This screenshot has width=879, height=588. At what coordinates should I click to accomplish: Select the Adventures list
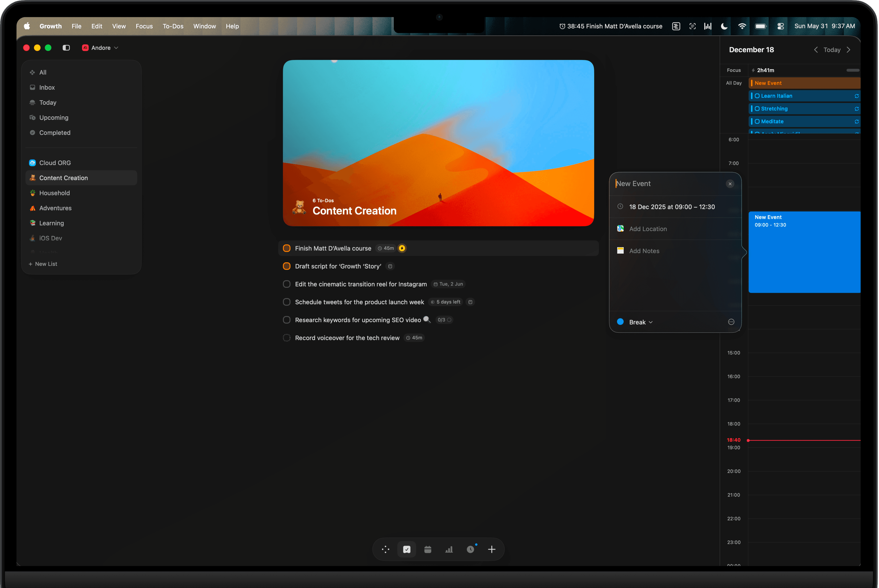pos(81,208)
